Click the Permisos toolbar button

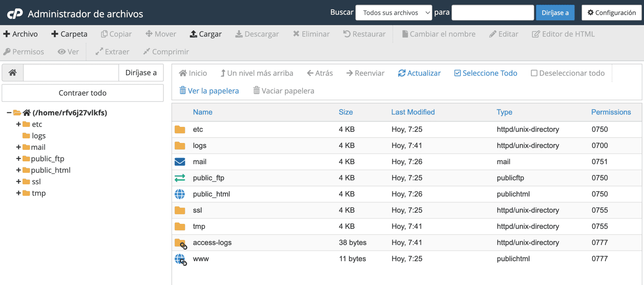click(x=24, y=51)
